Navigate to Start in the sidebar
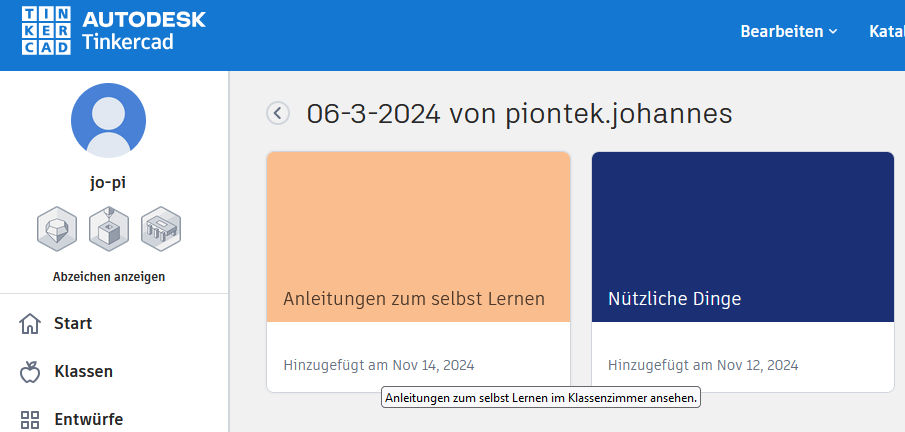This screenshot has width=905, height=432. point(73,324)
